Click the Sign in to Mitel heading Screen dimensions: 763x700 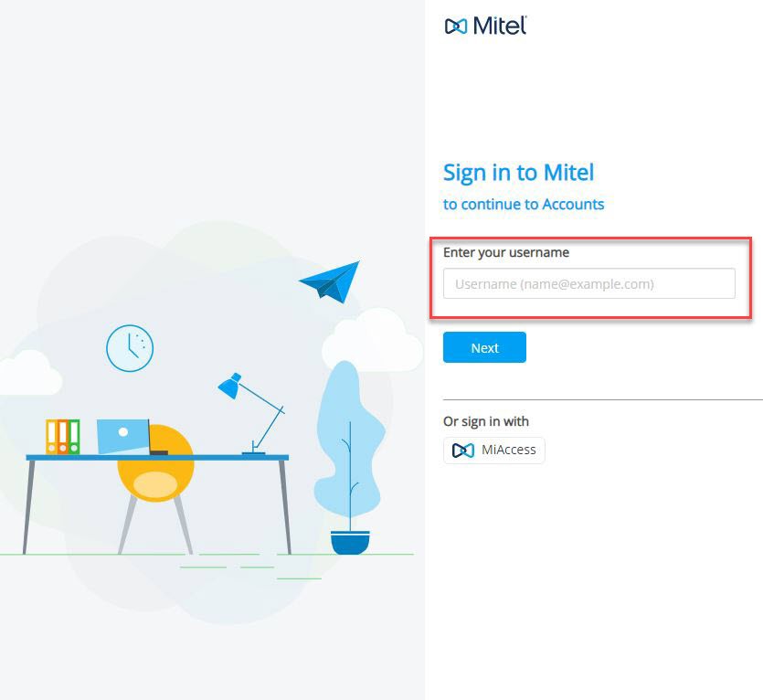(518, 172)
